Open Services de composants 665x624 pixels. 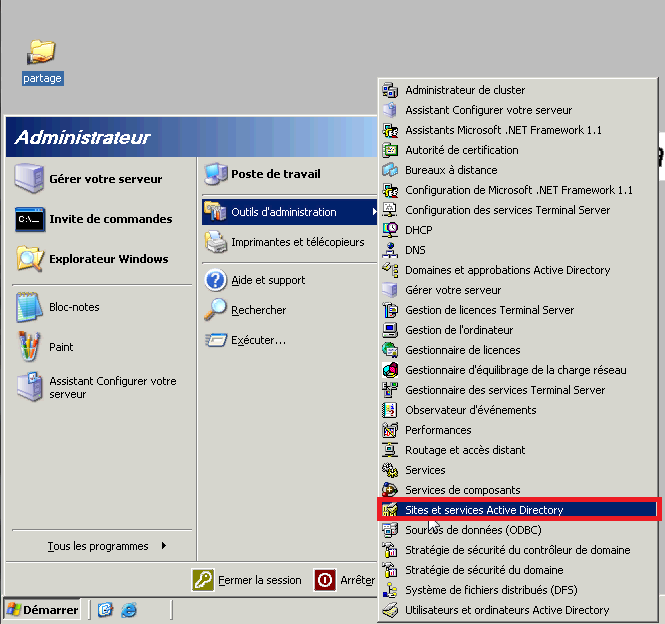[518, 490]
